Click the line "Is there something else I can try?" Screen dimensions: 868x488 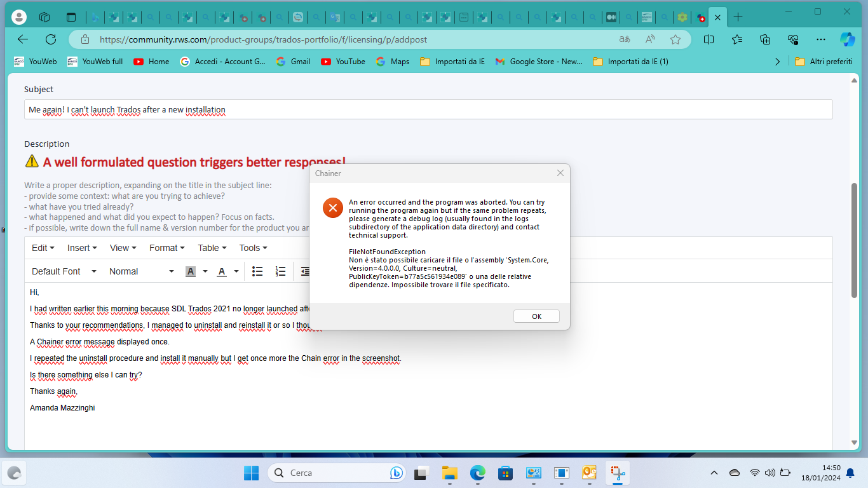pyautogui.click(x=86, y=375)
